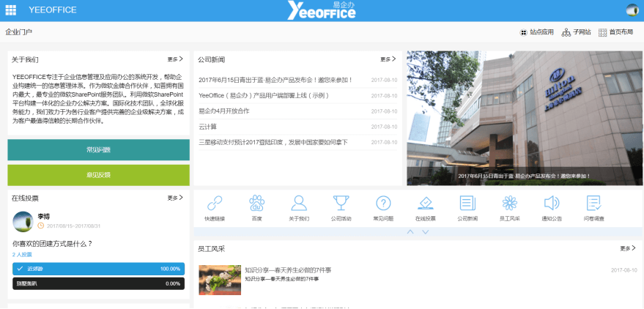The width and height of the screenshot is (644, 309).
Task: Select the 近郊游 poll option
Action: pyautogui.click(x=99, y=269)
